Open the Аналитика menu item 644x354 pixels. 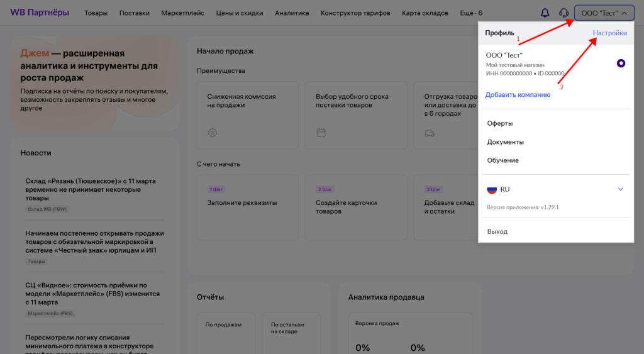(x=292, y=13)
